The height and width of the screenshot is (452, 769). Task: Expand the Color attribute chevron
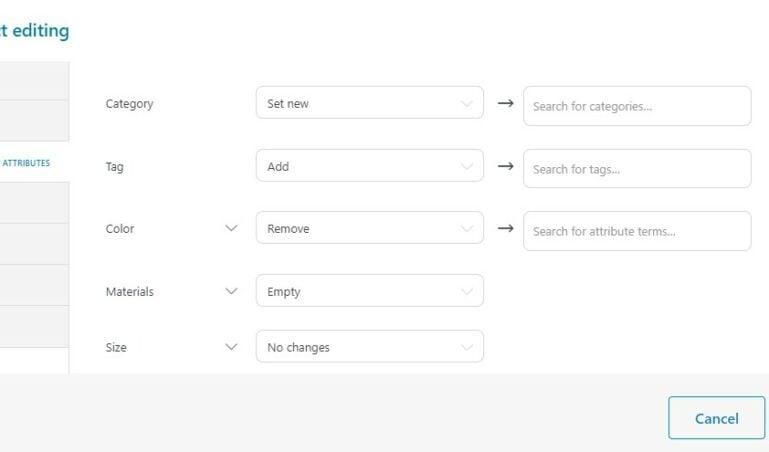point(231,228)
